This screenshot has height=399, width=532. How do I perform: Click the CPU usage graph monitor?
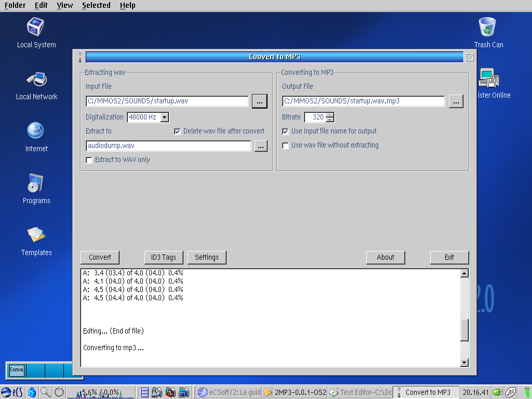point(101,393)
